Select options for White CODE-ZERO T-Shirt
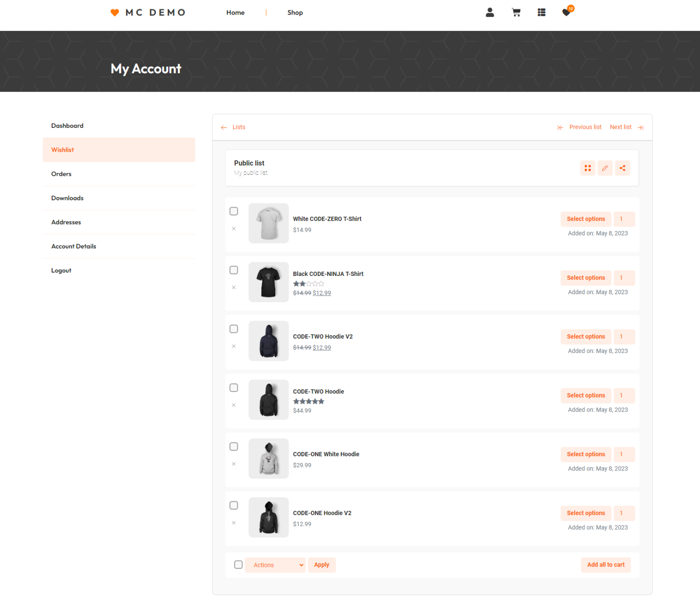Screen dimensions: 700x612 click(586, 219)
